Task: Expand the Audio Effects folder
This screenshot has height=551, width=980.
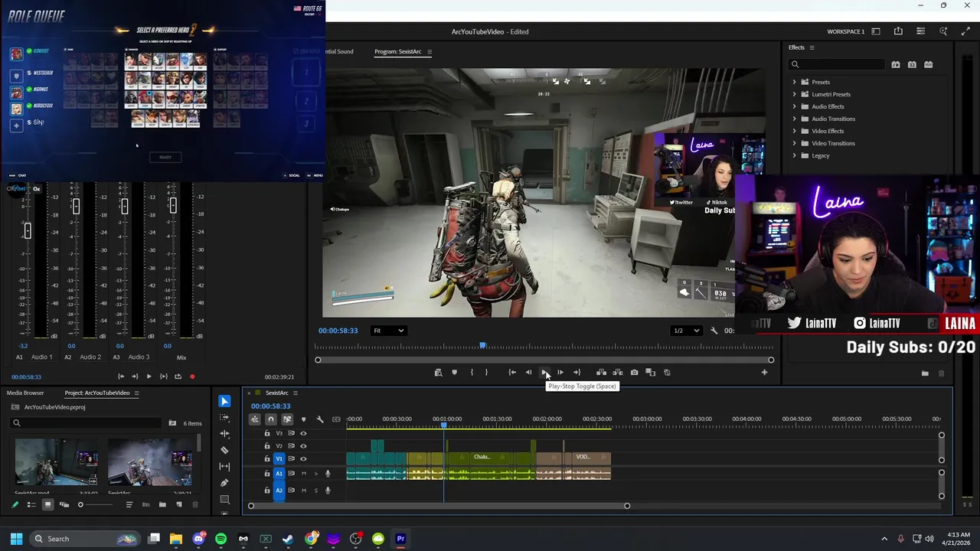Action: 794,106
